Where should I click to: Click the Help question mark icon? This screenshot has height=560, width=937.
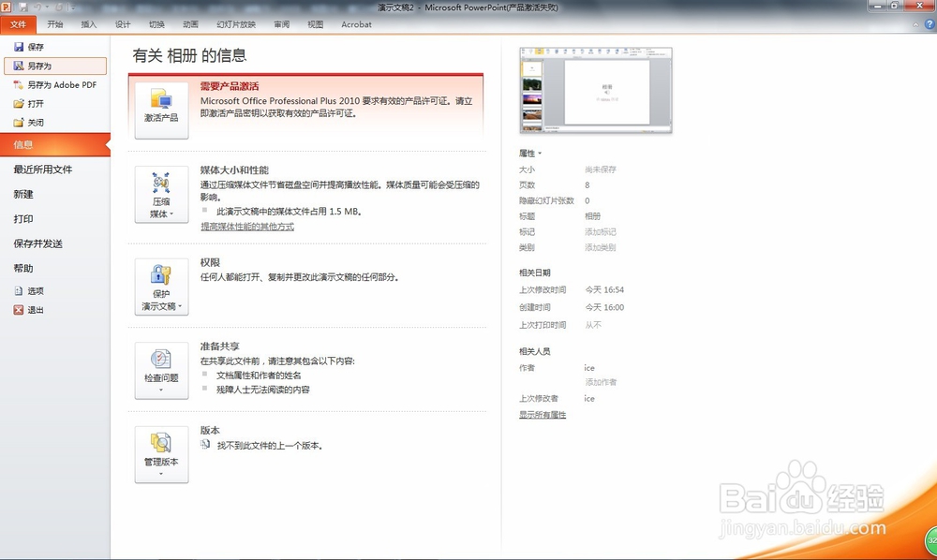point(930,24)
